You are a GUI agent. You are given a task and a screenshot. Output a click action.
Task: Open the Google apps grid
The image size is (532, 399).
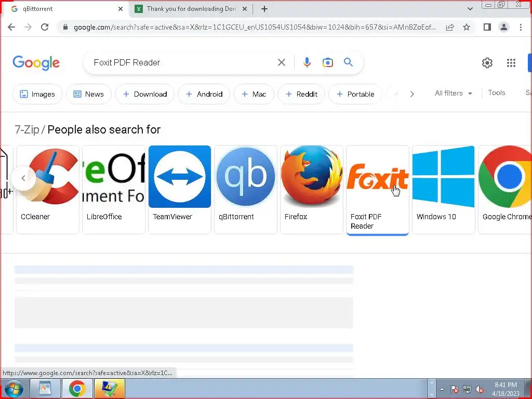[x=511, y=62]
